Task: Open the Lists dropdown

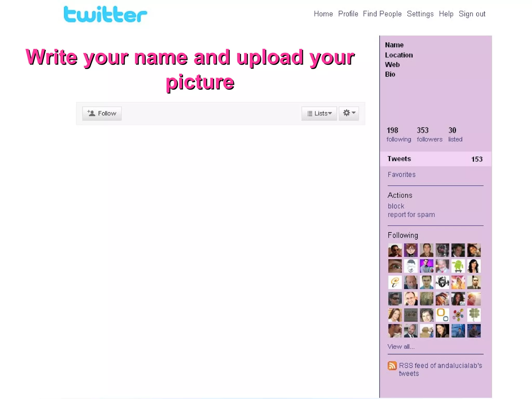Action: (x=319, y=114)
